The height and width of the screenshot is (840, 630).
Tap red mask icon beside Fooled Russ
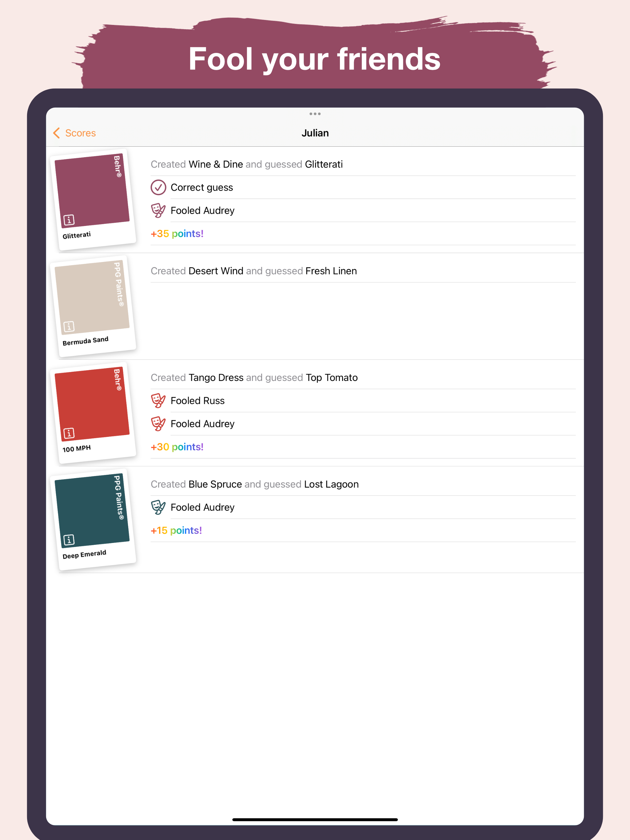point(158,401)
